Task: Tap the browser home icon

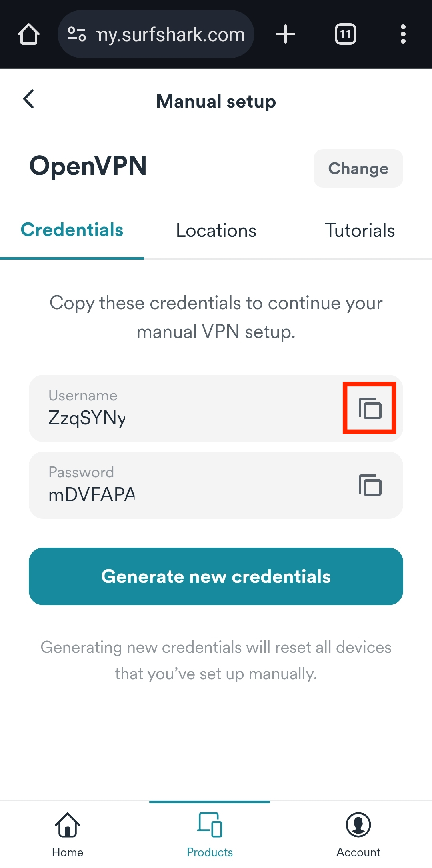Action: (x=29, y=34)
